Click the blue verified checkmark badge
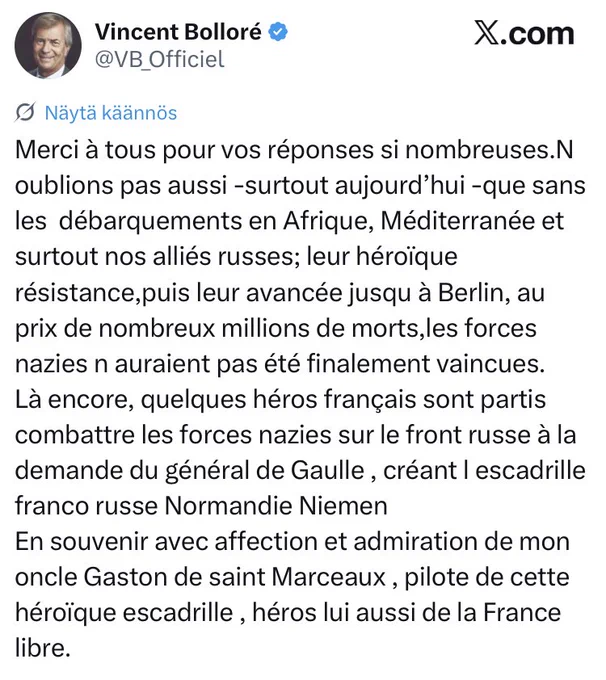Image resolution: width=606 pixels, height=680 pixels. pos(278,33)
